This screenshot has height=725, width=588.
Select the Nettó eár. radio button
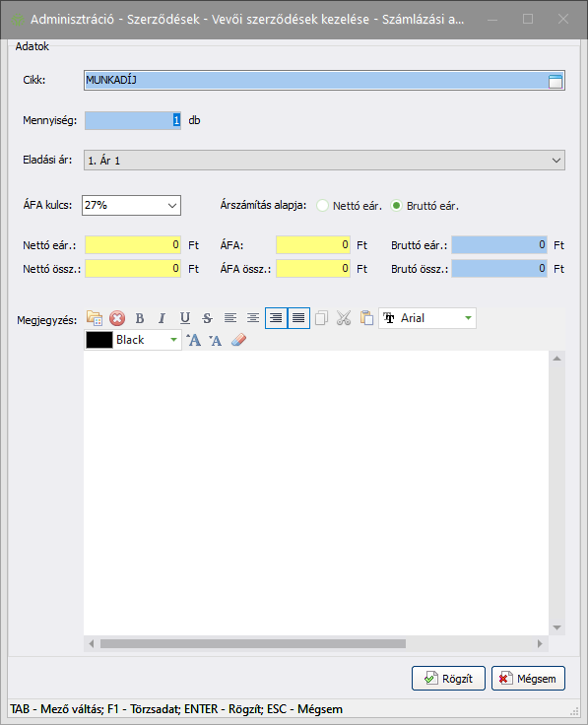(x=322, y=206)
